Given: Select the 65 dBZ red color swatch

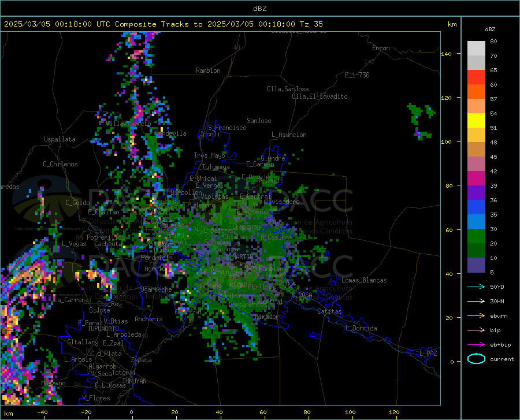Looking at the screenshot, I should pyautogui.click(x=476, y=77).
